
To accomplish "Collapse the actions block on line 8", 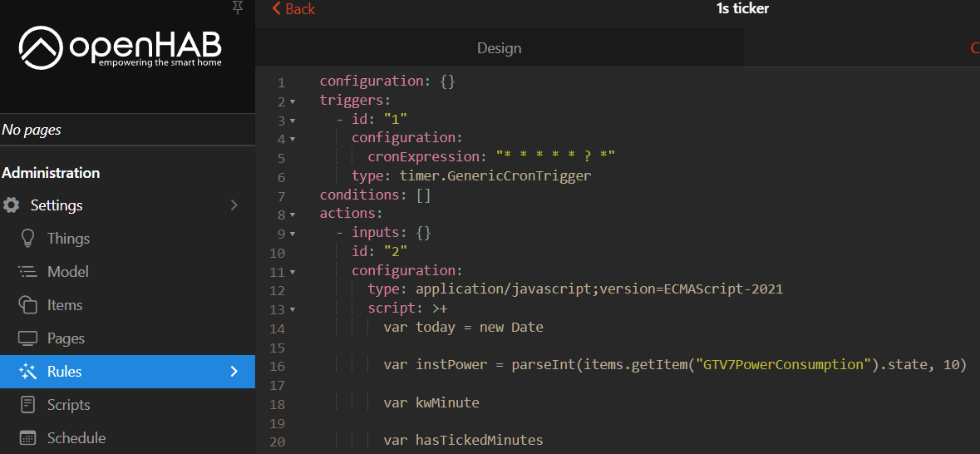I will click(x=293, y=215).
